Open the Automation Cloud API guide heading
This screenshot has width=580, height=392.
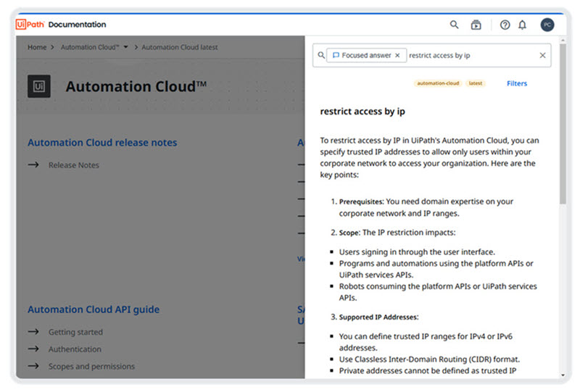tap(94, 309)
